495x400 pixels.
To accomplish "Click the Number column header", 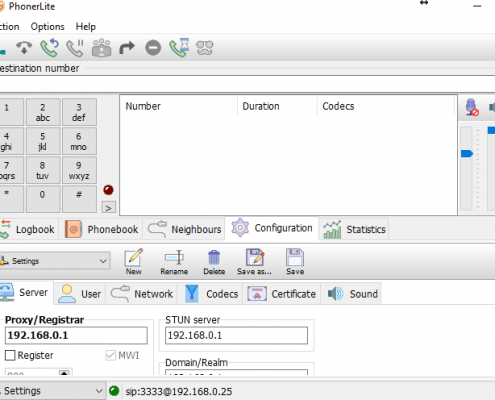I will click(x=179, y=106).
